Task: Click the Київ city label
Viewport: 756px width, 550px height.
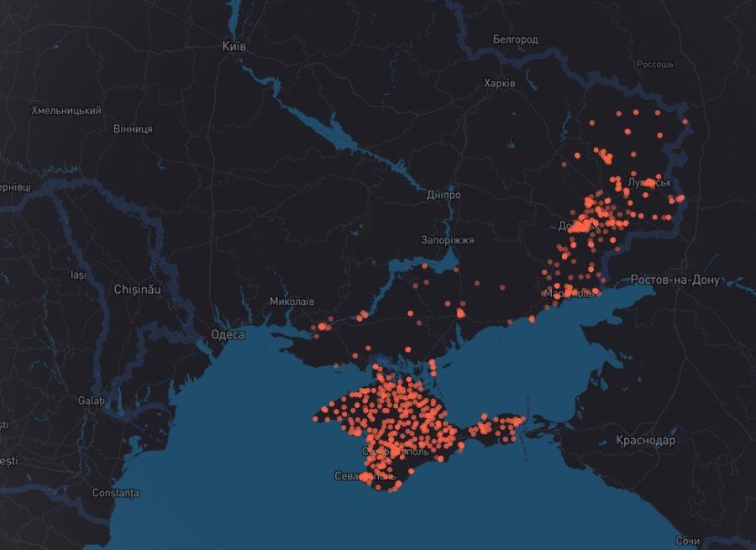Action: click(234, 47)
